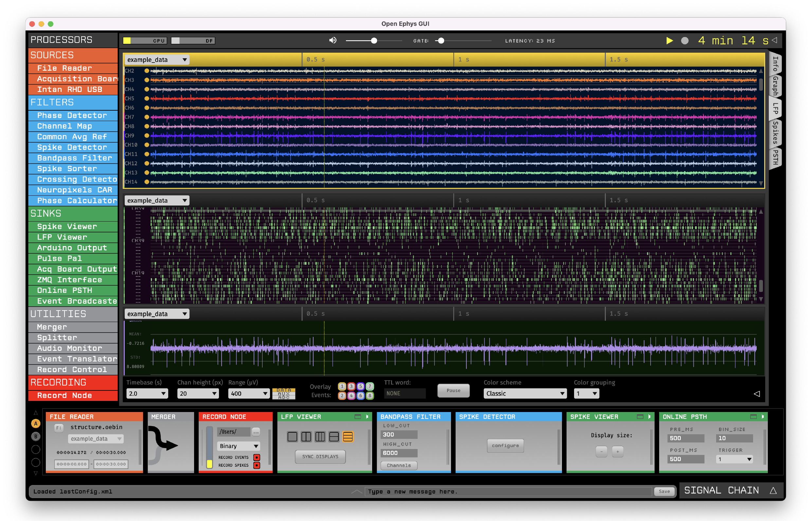Click the DATA/AUX/ADC selector in LFP options
This screenshot has height=521, width=812.
click(x=284, y=393)
